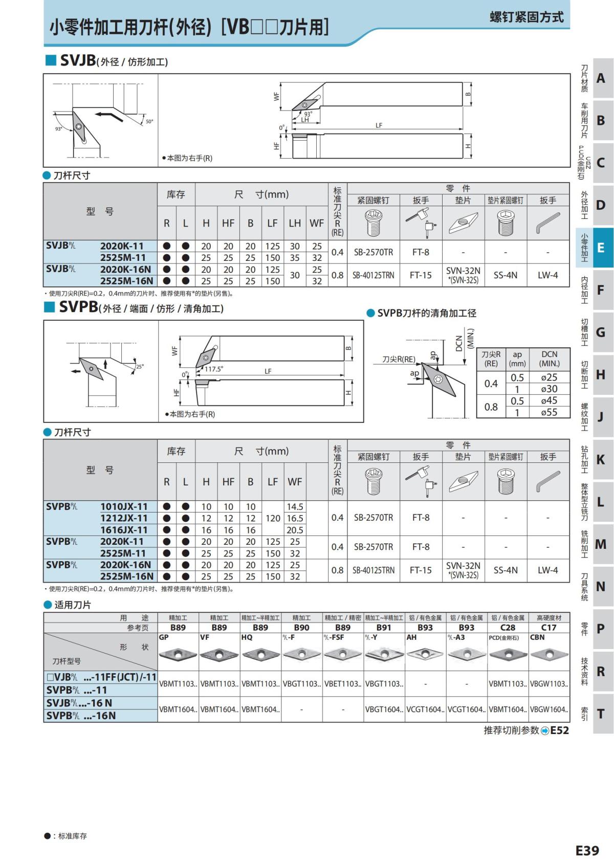Click shim icon in SVPB parts header

coord(463,481)
